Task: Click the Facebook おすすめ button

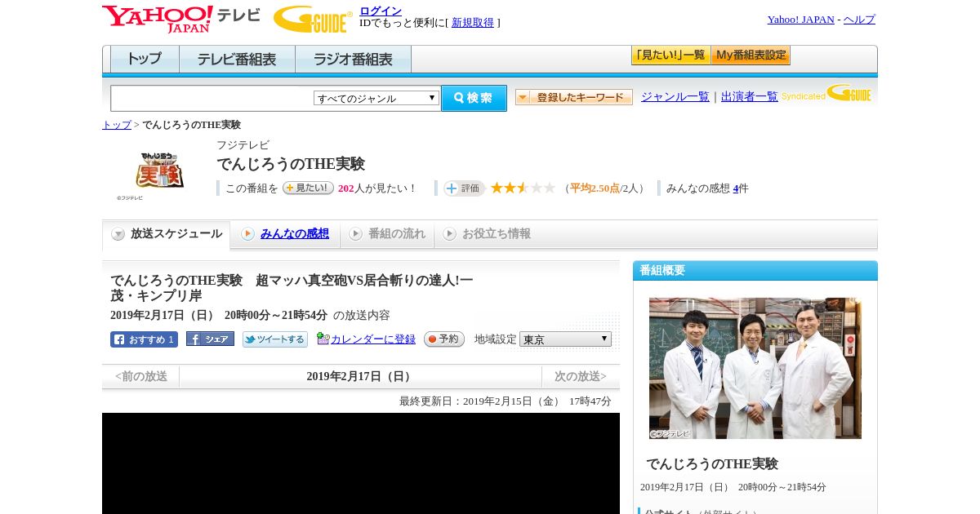Action: pos(144,339)
